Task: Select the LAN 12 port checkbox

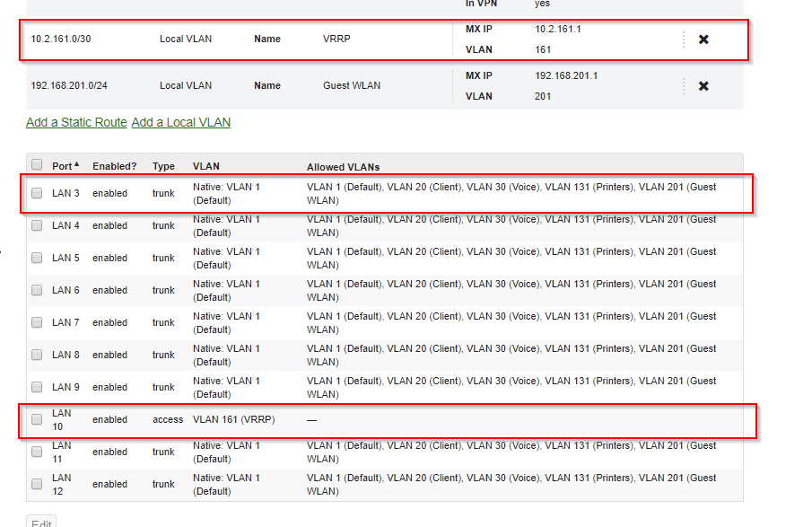Action: tap(37, 484)
